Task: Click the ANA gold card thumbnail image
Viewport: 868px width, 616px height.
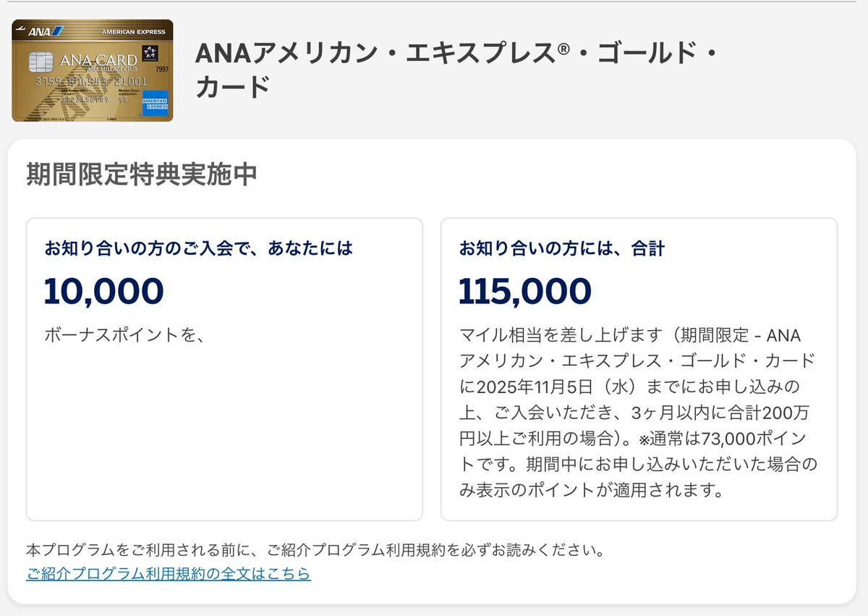Action: [x=92, y=70]
